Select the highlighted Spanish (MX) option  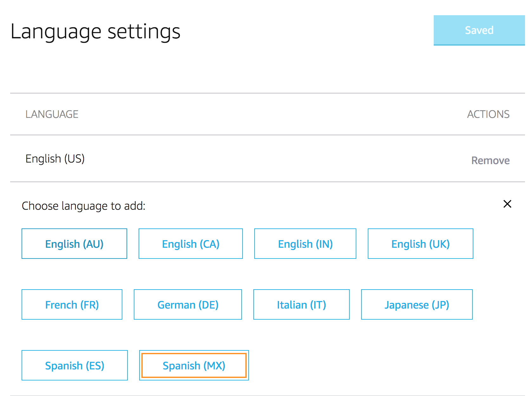pyautogui.click(x=194, y=365)
